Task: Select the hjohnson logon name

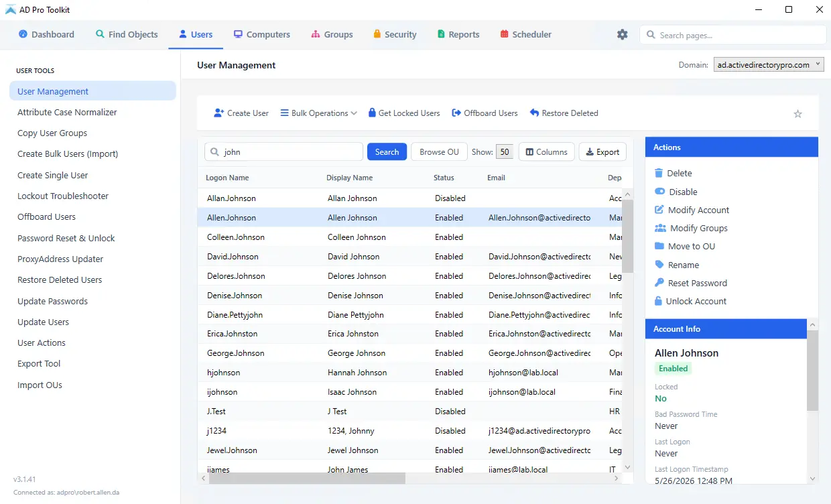Action: (x=223, y=373)
